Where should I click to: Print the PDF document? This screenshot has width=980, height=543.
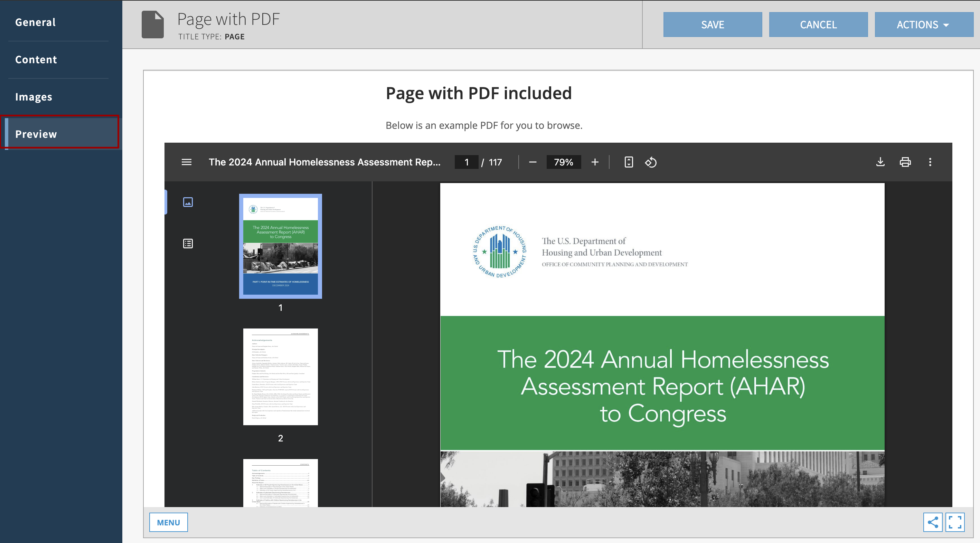(x=905, y=162)
